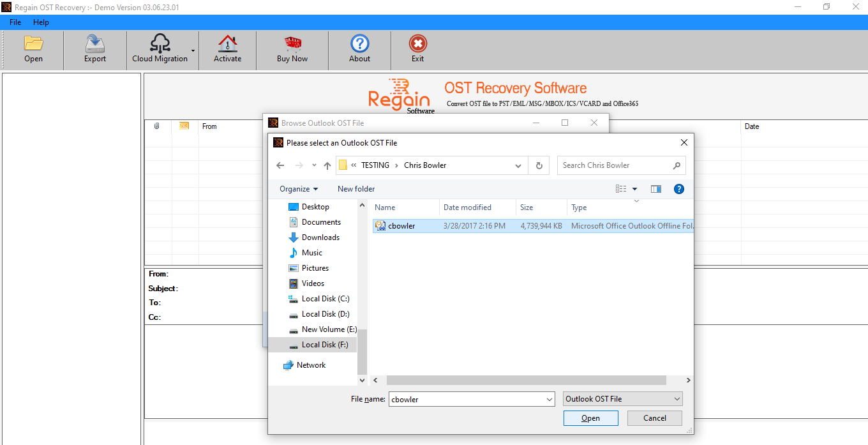Navigate up to the TESTING folder
Screen dimensions: 868x445
[327, 165]
